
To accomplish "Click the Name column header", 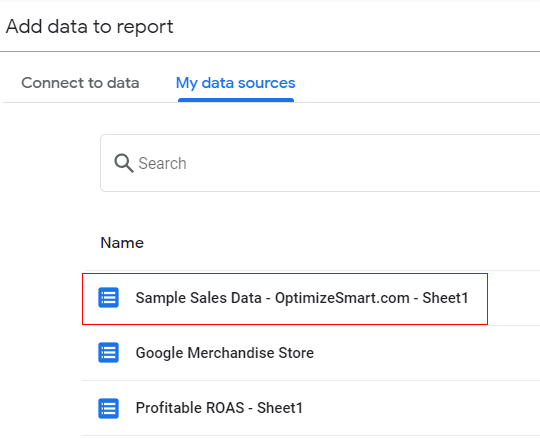I will point(122,243).
